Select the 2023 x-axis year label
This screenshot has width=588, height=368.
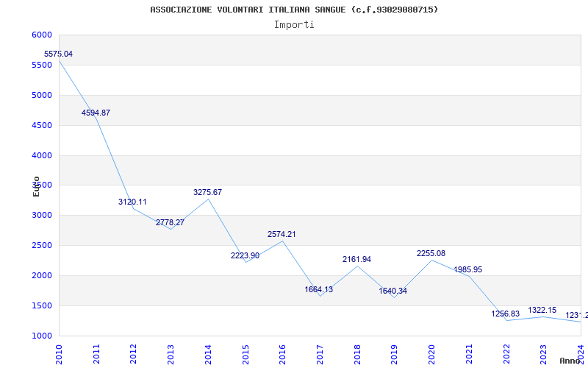tap(544, 354)
